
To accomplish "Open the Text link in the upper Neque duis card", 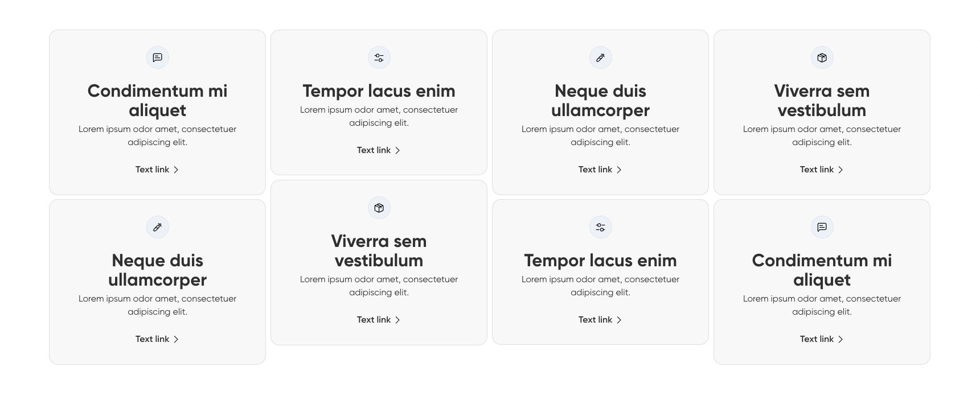I will (596, 170).
